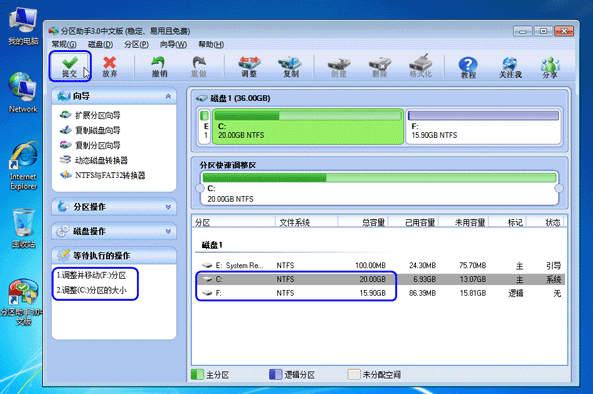Click the C: bar in 分区快速调整区
The width and height of the screenshot is (593, 394).
[x=379, y=188]
